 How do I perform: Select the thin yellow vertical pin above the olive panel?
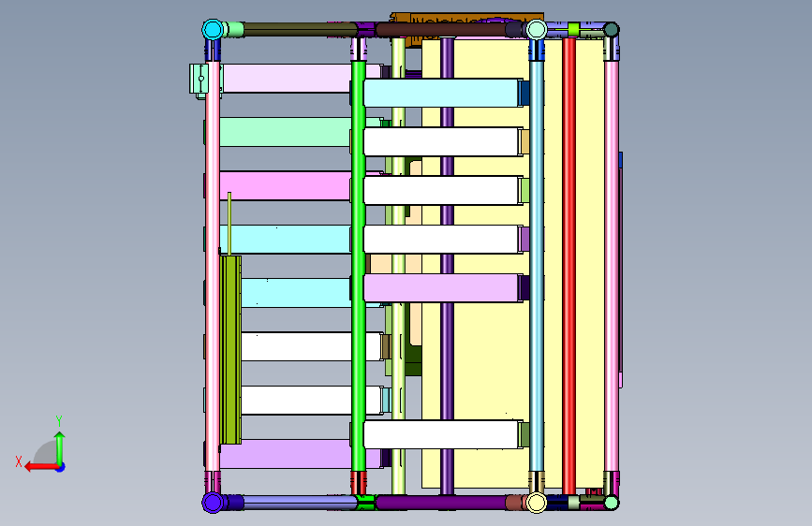point(229,224)
